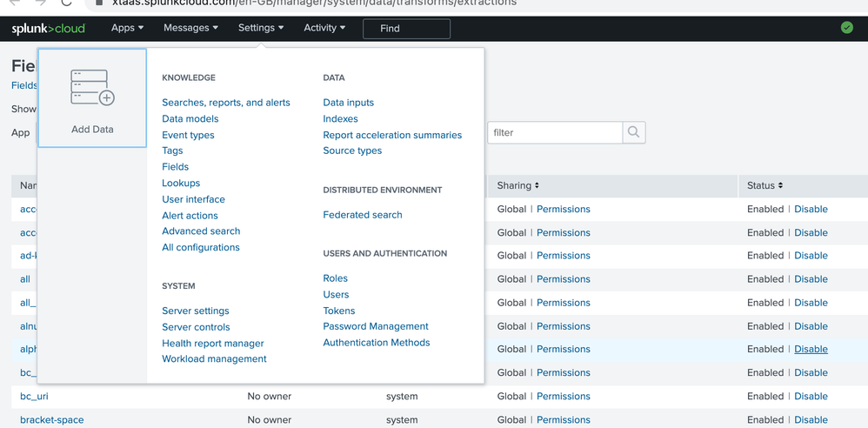868x428 pixels.
Task: Open the bc_uri transform
Action: click(x=34, y=397)
